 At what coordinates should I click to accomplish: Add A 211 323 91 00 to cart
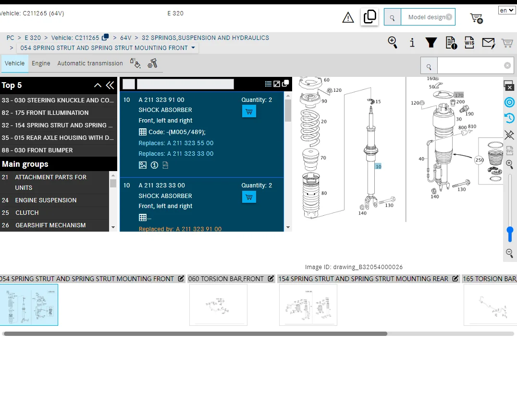point(249,111)
